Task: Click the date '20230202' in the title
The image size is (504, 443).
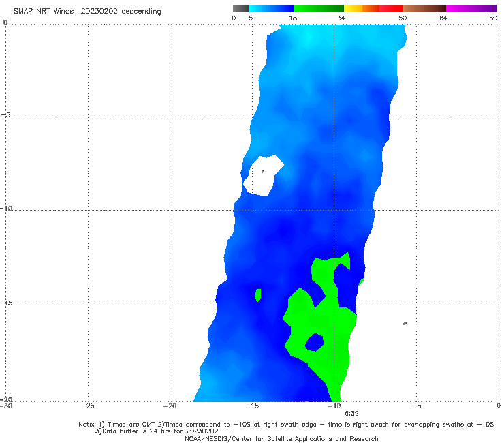Action: coord(99,11)
